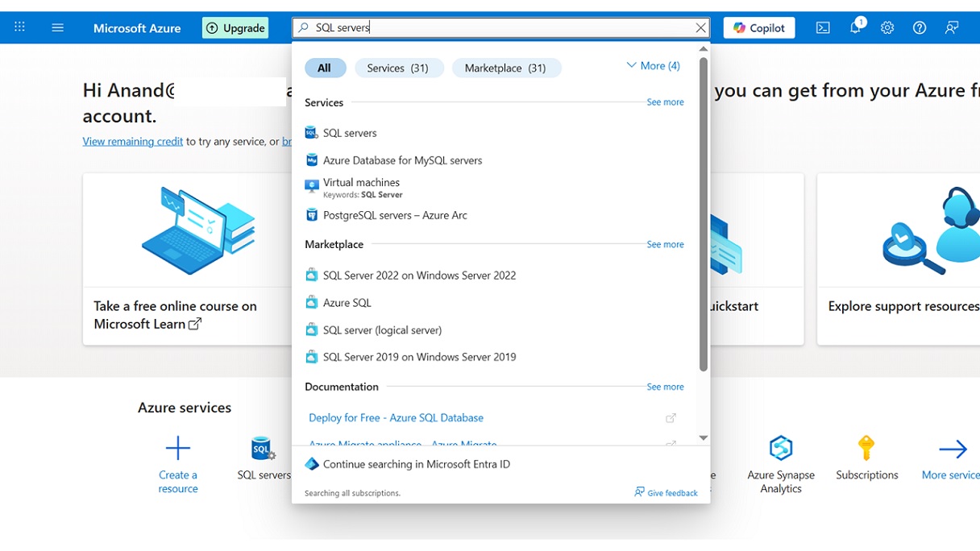
Task: Click the PostgreSQL Azure Arc result icon
Action: pyautogui.click(x=311, y=215)
